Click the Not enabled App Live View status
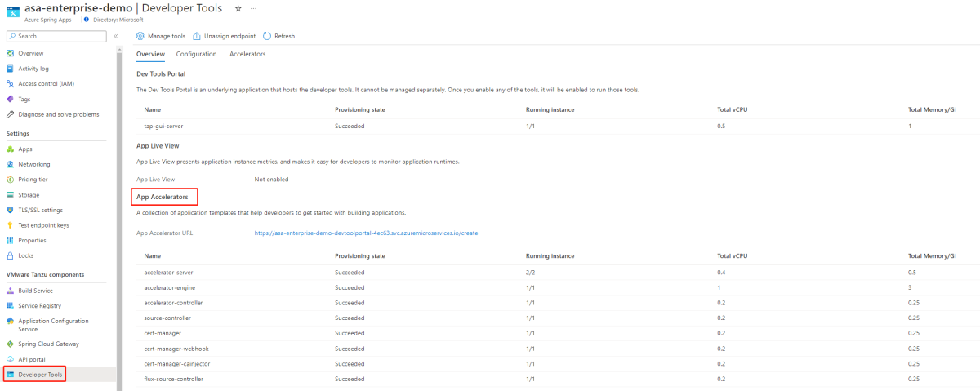Screen dimensions: 980x391 click(x=271, y=179)
